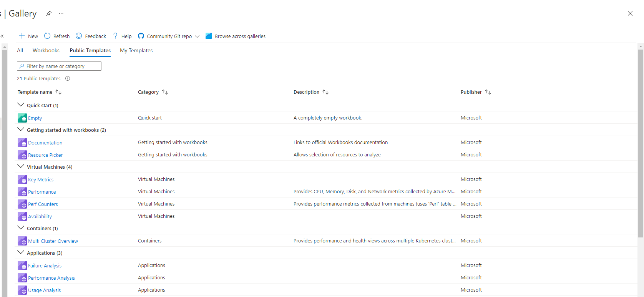The height and width of the screenshot is (297, 644).
Task: Open the Performance template link
Action: pyautogui.click(x=42, y=192)
